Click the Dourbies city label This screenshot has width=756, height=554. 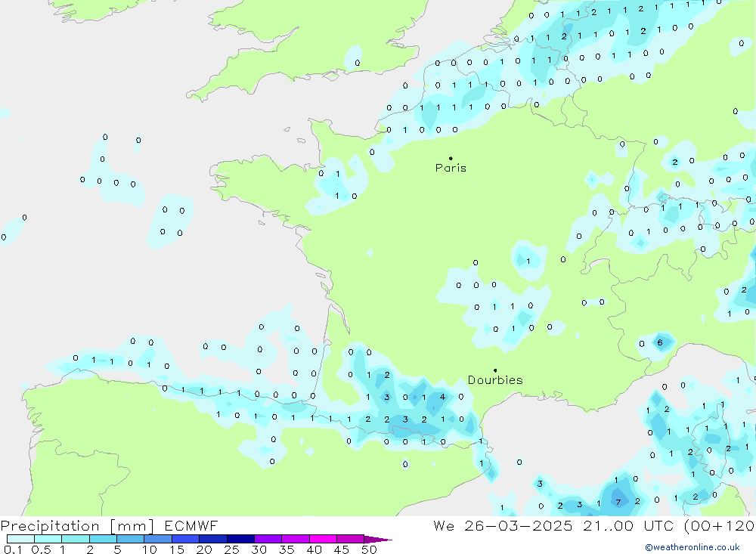[x=495, y=380]
